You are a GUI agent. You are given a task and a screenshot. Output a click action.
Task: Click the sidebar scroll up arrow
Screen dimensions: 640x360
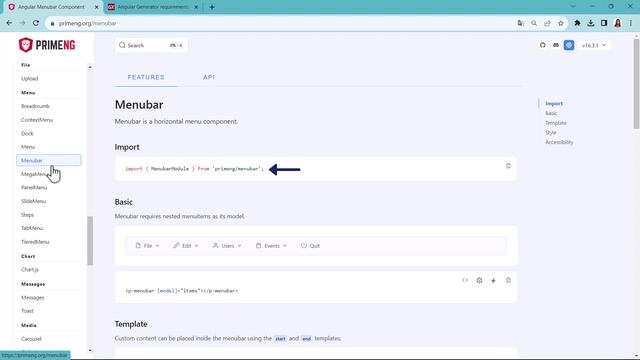pyautogui.click(x=90, y=67)
